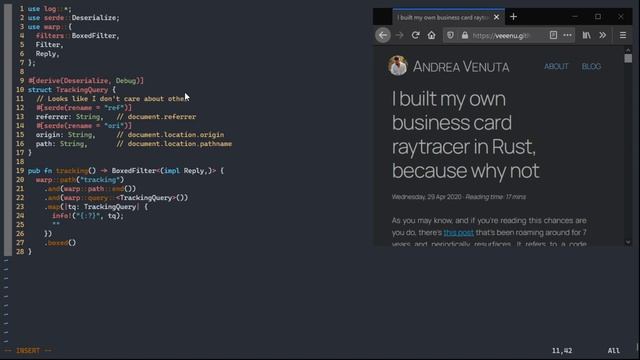
Task: Click the derive(Deserialize, Debug) attribute
Action: [86, 81]
